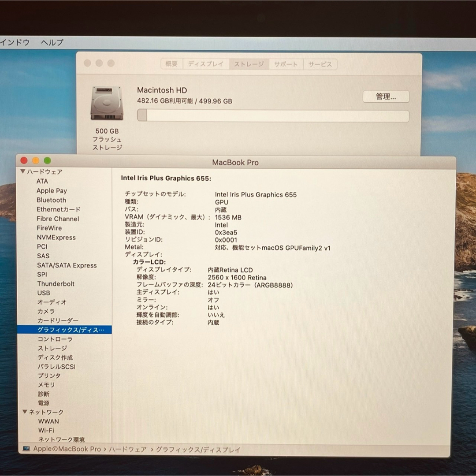Select the ストレージ tab in About window

tap(249, 64)
